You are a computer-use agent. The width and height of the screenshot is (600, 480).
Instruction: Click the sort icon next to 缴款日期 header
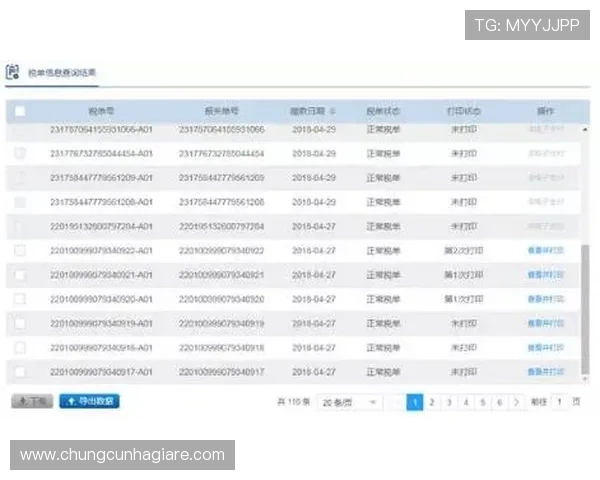click(333, 111)
